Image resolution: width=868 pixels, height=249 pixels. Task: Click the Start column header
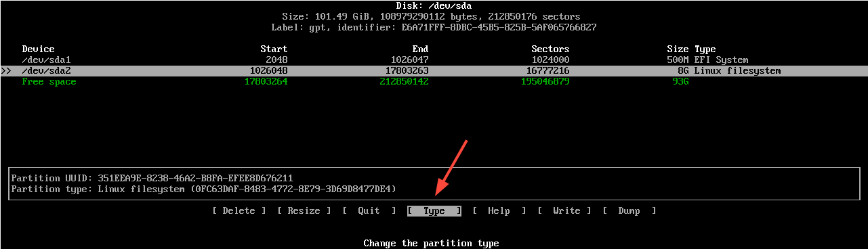pyautogui.click(x=274, y=49)
